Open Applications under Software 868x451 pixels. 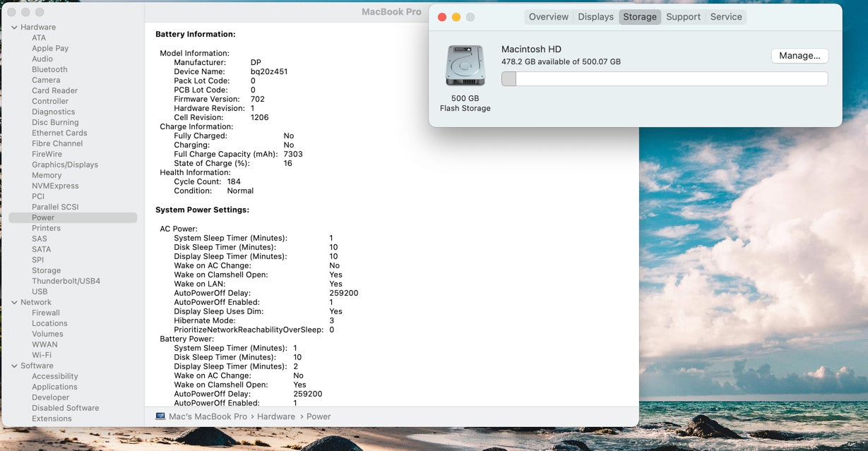[x=54, y=387]
